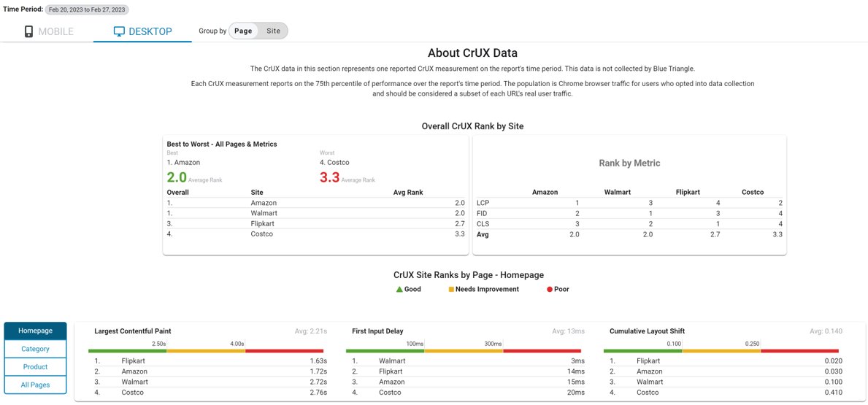
Task: Click the Largest Contentful Paint threshold bar
Action: 206,351
